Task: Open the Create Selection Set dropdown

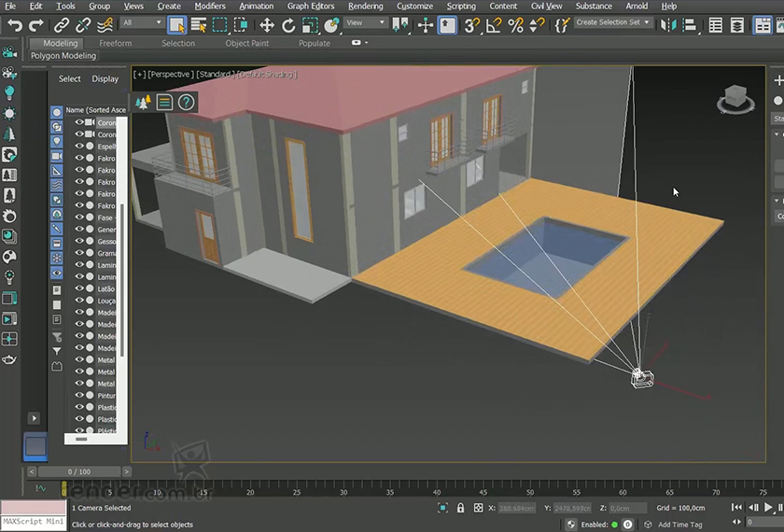Action: click(x=612, y=22)
